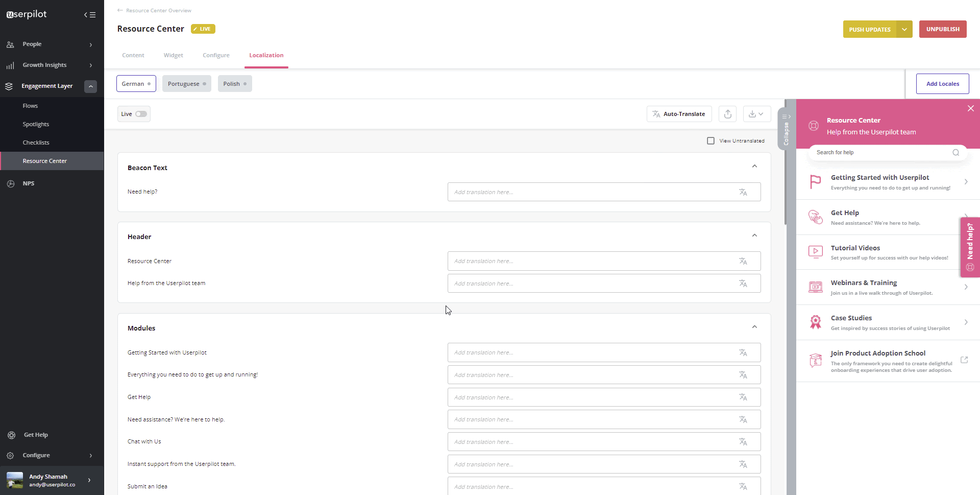Open Growth Insights via its chart icon
The width and height of the screenshot is (980, 495).
pyautogui.click(x=10, y=65)
